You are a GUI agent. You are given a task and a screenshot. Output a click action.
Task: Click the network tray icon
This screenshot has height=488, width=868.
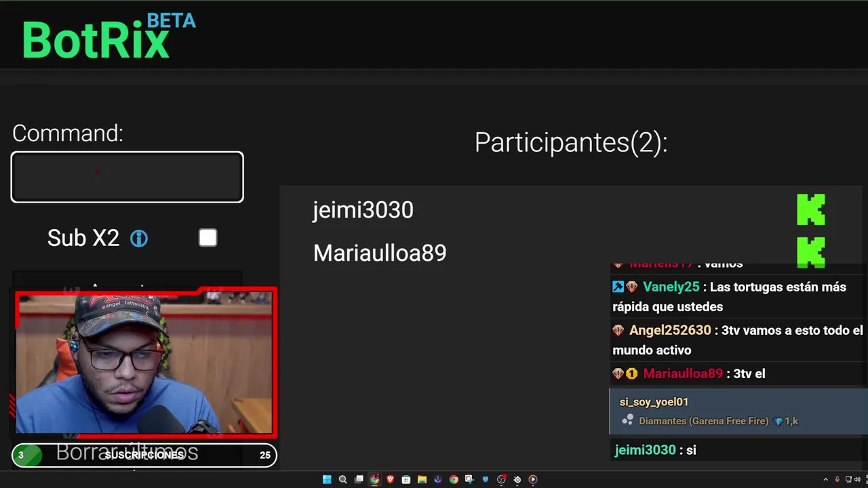[848, 479]
